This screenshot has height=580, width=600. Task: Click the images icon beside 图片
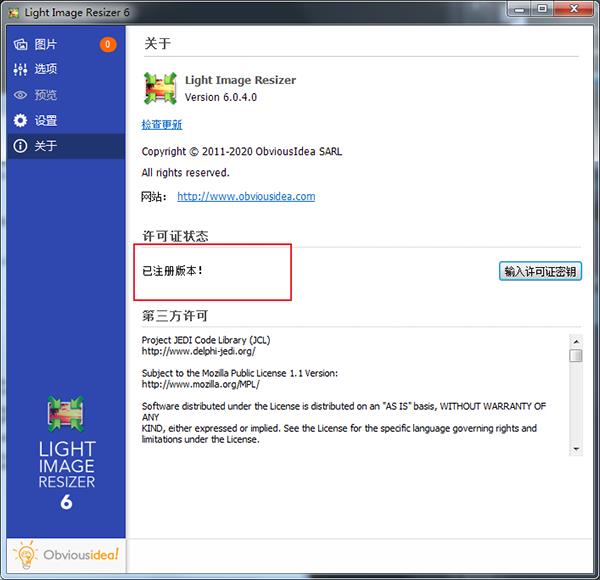coord(21,44)
